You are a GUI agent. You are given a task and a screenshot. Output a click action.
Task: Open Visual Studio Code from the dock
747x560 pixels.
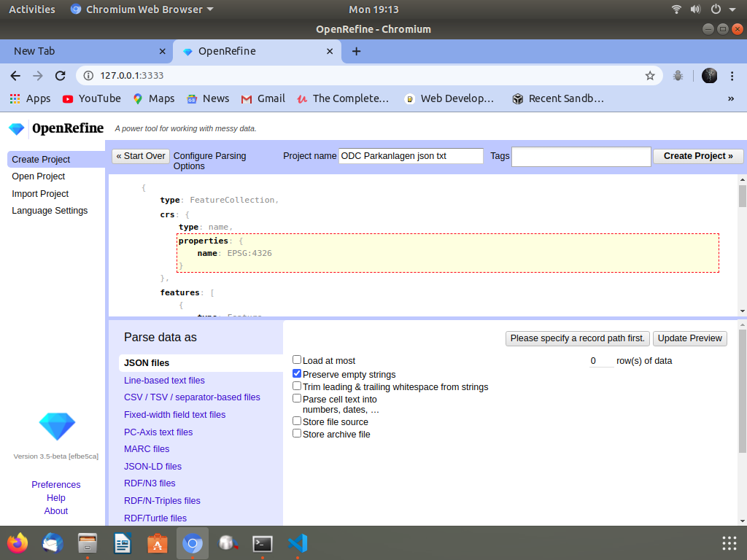(298, 543)
